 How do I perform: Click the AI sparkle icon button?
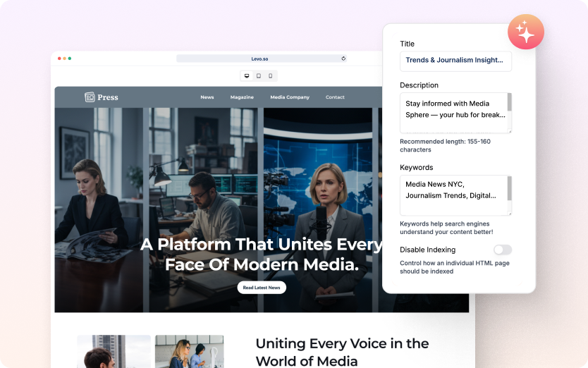coord(525,32)
